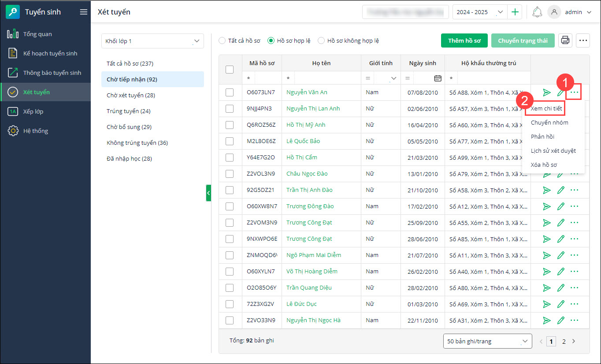Screen dimensions: 601x364
Task: Select the Tất cả hồ sơ radio button
Action: pyautogui.click(x=223, y=40)
